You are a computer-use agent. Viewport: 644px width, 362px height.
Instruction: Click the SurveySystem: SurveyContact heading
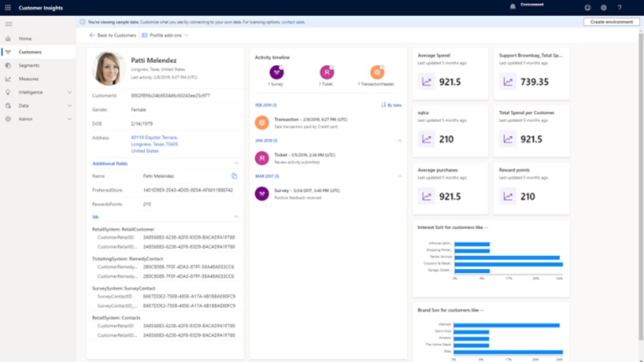(x=124, y=288)
